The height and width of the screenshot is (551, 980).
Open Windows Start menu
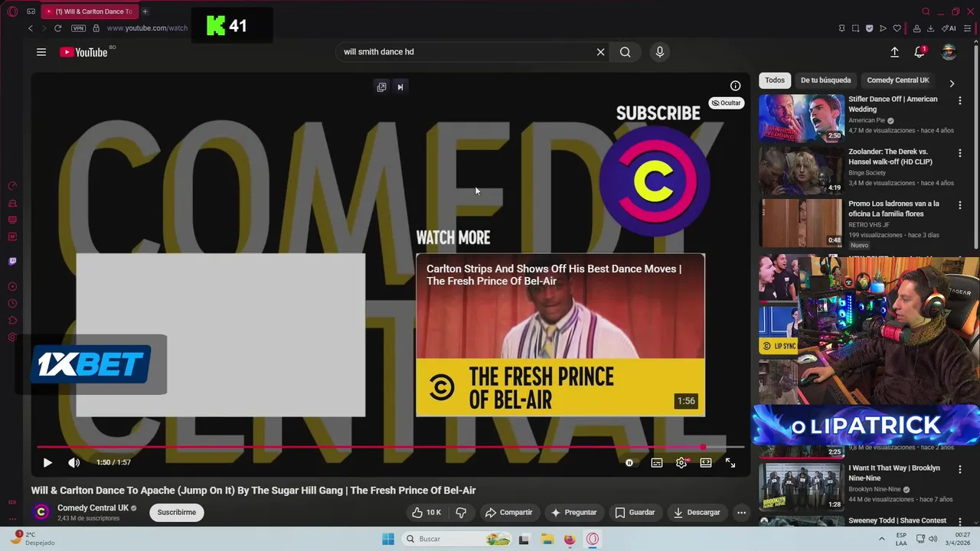coord(388,539)
